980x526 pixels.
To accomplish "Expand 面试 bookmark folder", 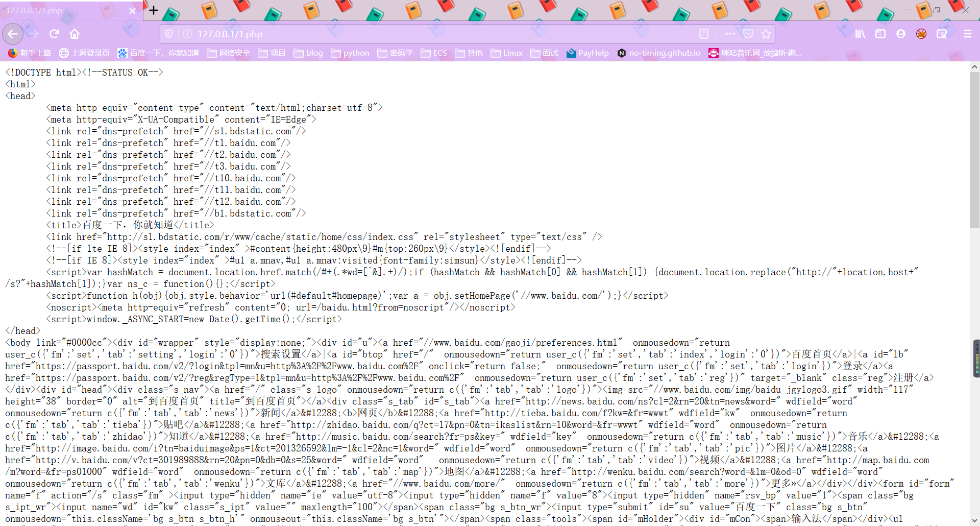I will click(x=544, y=53).
